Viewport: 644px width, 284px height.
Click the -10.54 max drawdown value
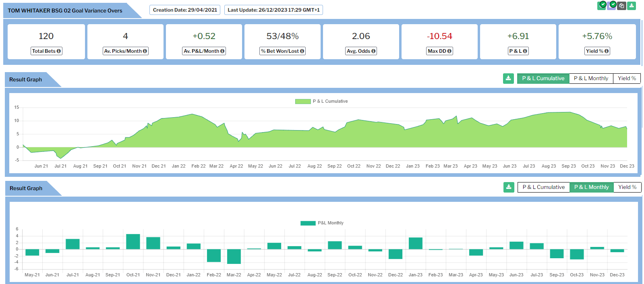pyautogui.click(x=440, y=36)
